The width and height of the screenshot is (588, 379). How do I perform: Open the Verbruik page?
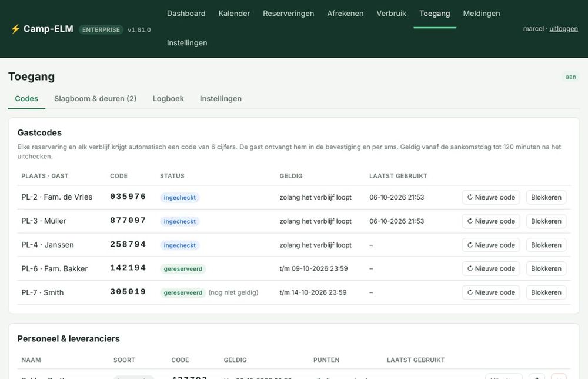click(x=391, y=14)
